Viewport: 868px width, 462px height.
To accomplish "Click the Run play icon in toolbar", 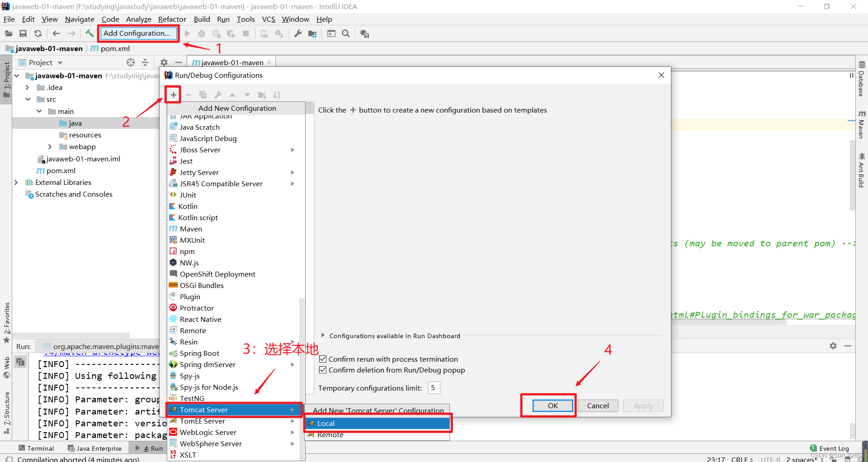I will pos(188,33).
